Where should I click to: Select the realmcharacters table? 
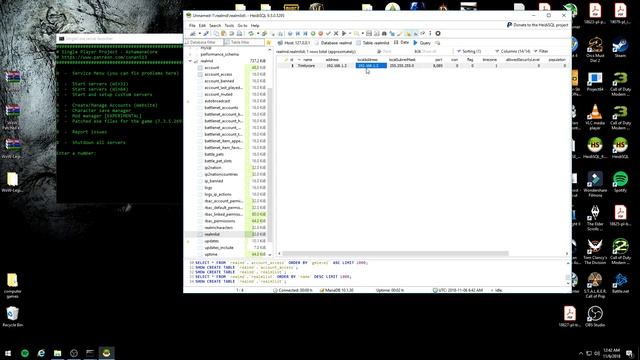(x=218, y=227)
